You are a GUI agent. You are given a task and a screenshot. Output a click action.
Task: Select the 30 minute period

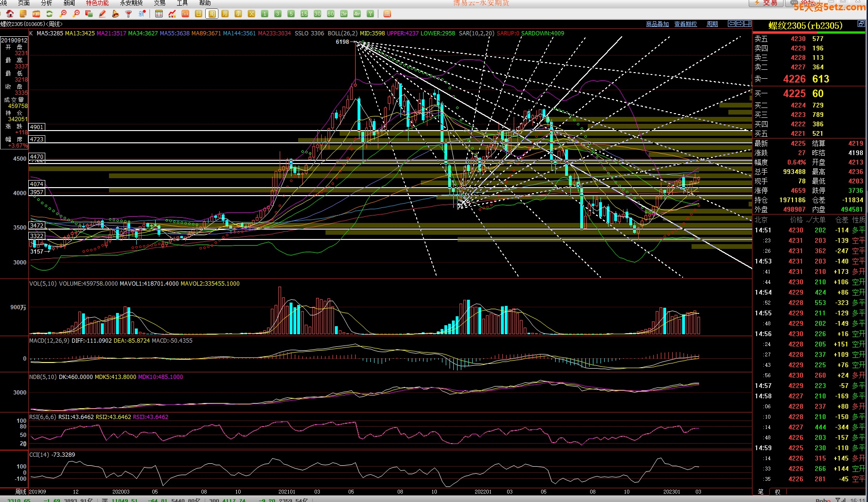click(317, 14)
